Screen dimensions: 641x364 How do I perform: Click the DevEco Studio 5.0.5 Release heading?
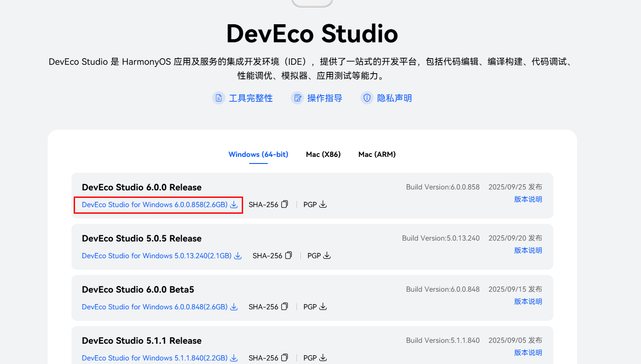point(142,238)
